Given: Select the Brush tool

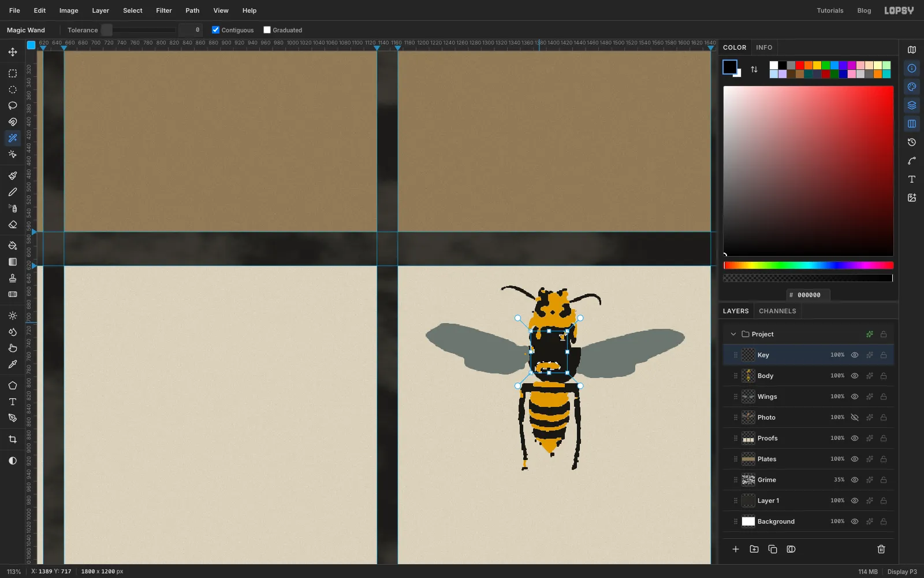Looking at the screenshot, I should [13, 176].
